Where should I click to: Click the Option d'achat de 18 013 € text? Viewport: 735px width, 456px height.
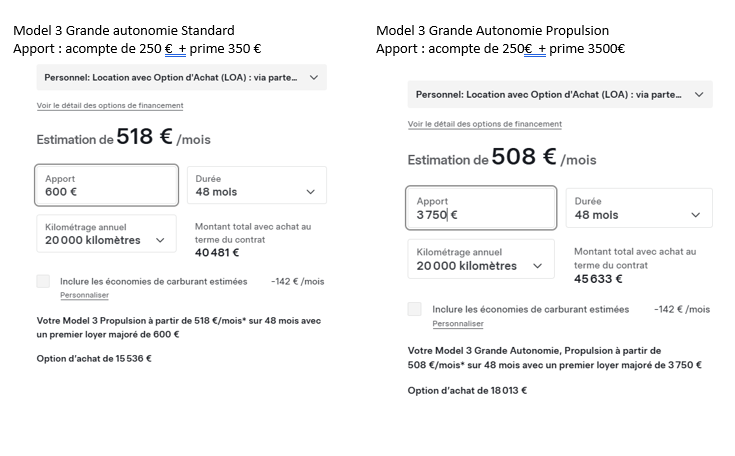(x=467, y=390)
